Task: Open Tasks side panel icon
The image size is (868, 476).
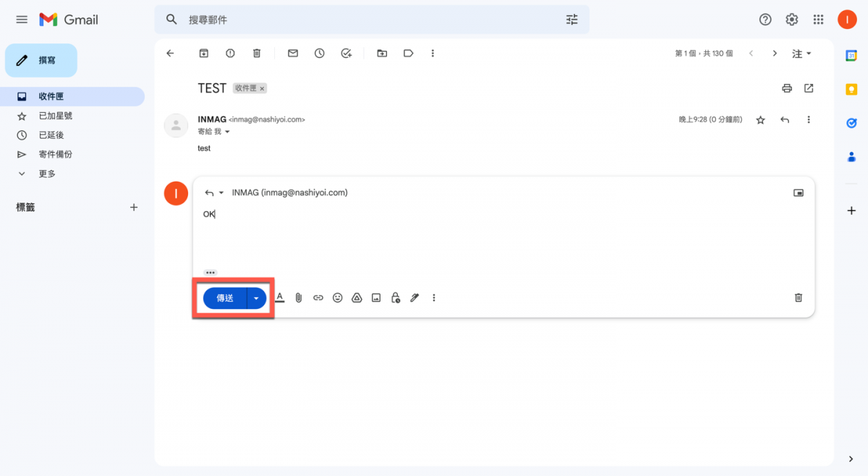Action: tap(851, 123)
